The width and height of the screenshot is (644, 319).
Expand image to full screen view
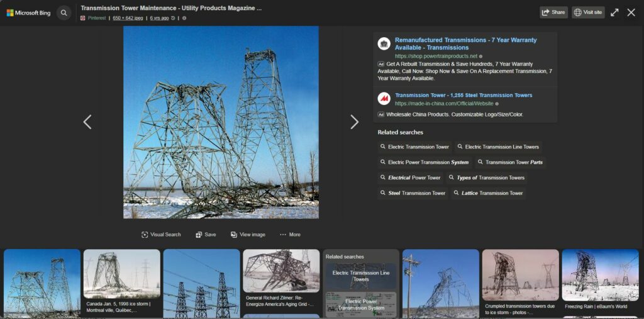(x=614, y=13)
